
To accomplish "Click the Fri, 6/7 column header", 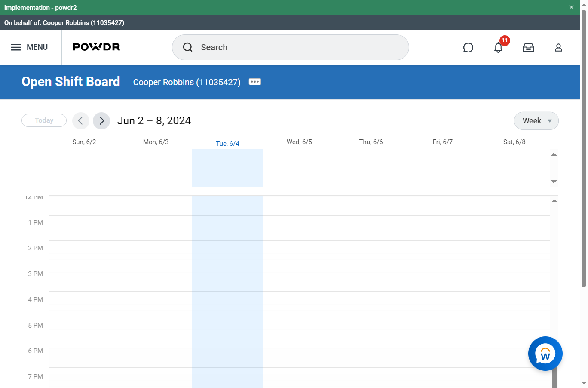I will point(442,142).
